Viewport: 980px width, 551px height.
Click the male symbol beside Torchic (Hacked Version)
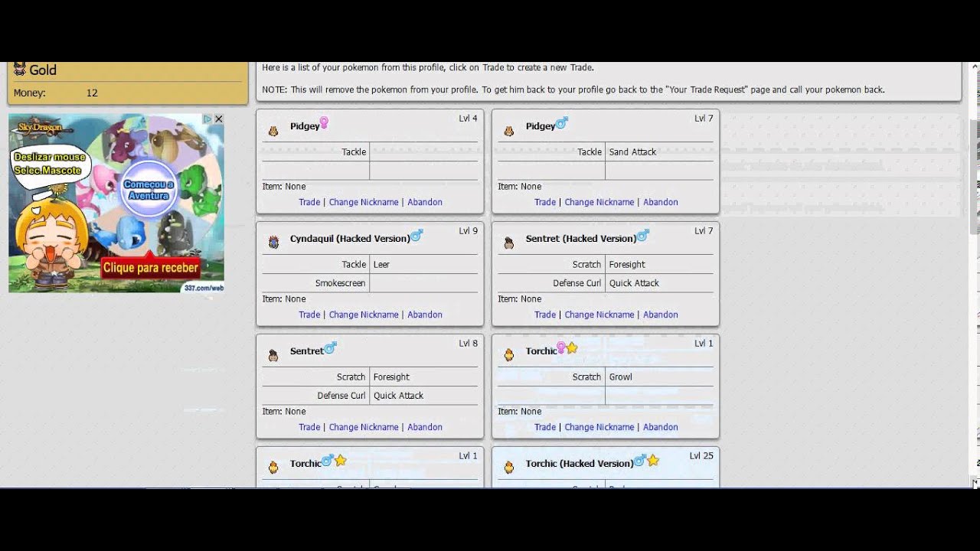pos(640,461)
